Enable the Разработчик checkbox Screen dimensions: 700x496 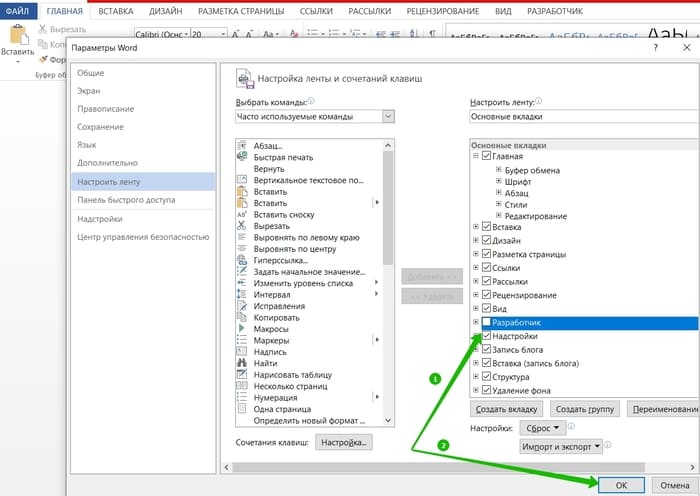point(487,322)
